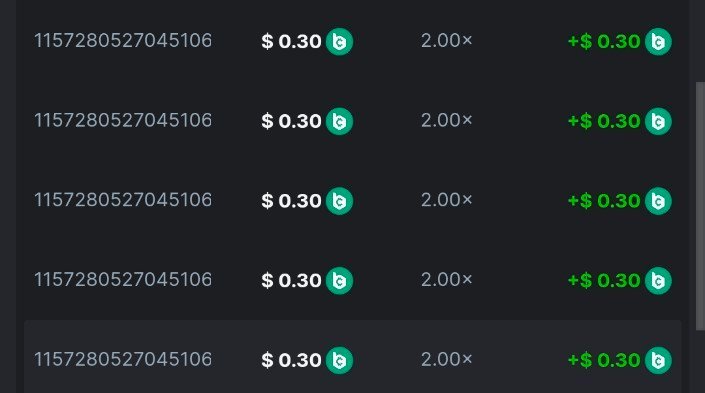Viewport: 705px width, 393px height.
Task: Click the $ 0.30 bet amount in the second row
Action: [291, 121]
